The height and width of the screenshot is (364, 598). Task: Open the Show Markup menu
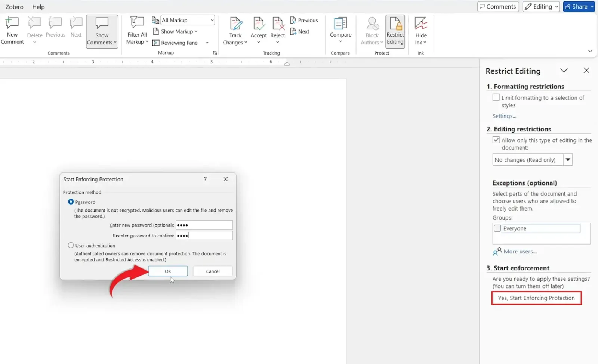coord(175,31)
